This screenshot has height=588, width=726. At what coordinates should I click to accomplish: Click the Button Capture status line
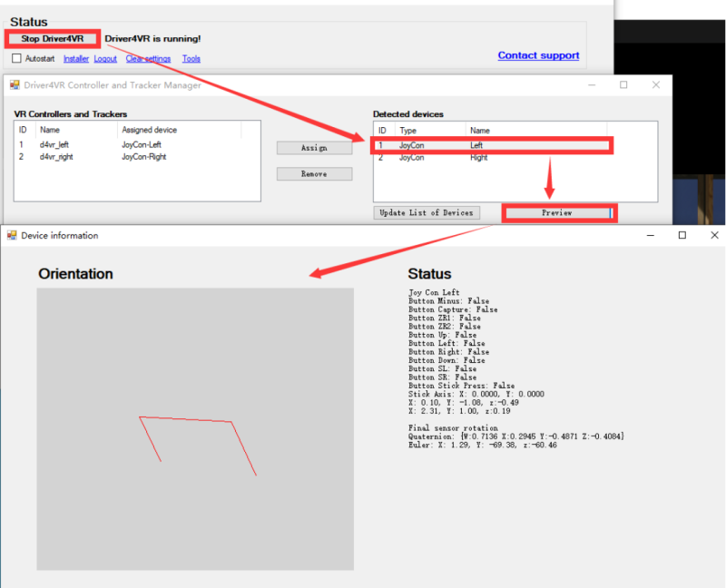pos(453,309)
